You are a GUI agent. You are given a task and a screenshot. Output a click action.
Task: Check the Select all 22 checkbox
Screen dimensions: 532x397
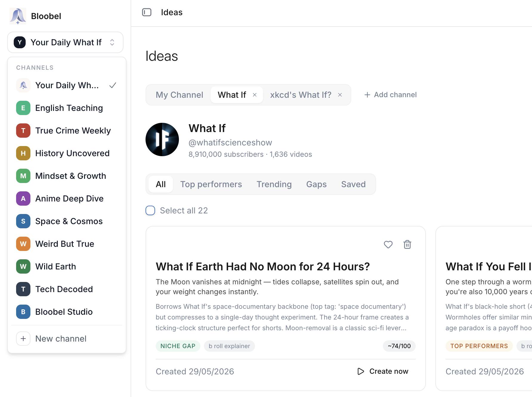coord(150,210)
